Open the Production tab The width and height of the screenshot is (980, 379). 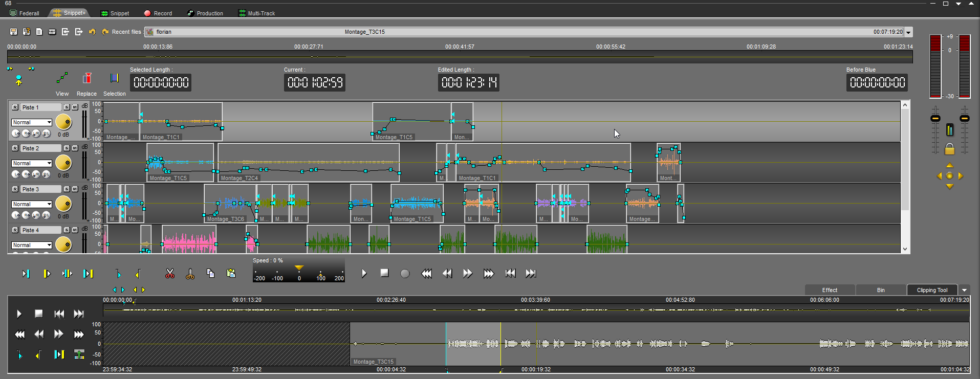tap(205, 13)
